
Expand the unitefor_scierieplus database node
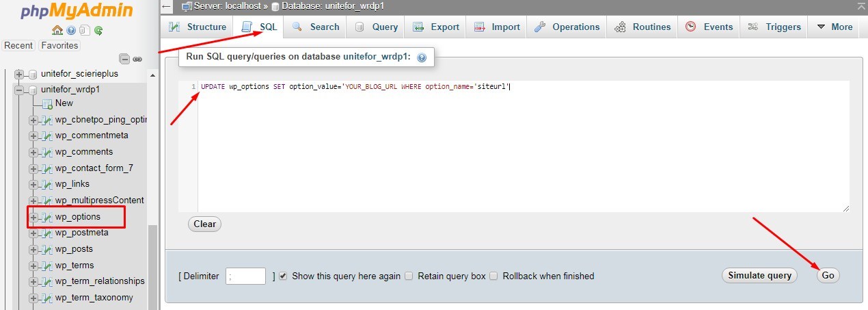pyautogui.click(x=19, y=74)
